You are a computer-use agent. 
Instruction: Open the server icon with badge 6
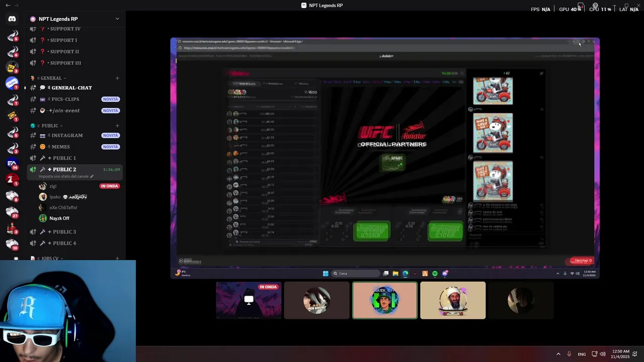click(x=12, y=51)
